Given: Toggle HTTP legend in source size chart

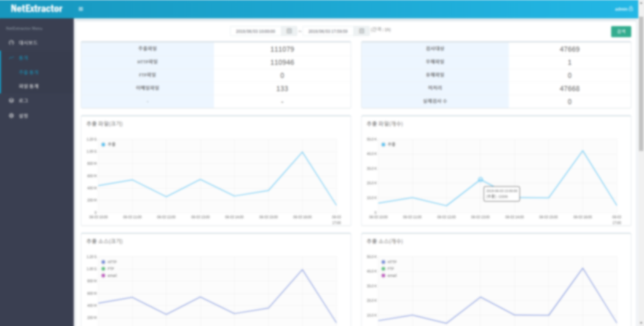Looking at the screenshot, I should point(104,262).
